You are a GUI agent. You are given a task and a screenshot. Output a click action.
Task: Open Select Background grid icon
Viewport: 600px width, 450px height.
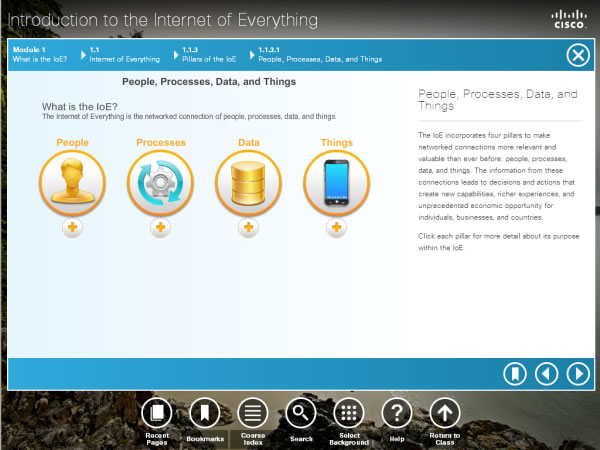tap(348, 413)
